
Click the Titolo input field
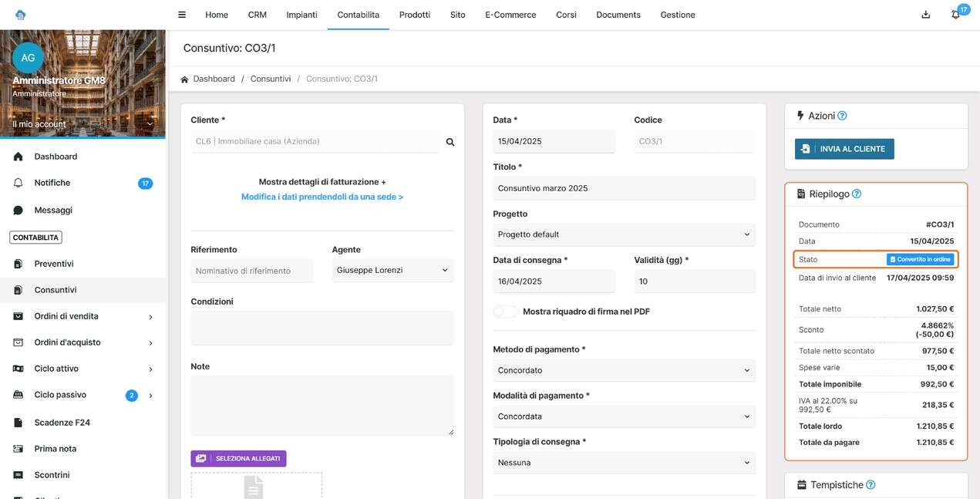coord(623,188)
